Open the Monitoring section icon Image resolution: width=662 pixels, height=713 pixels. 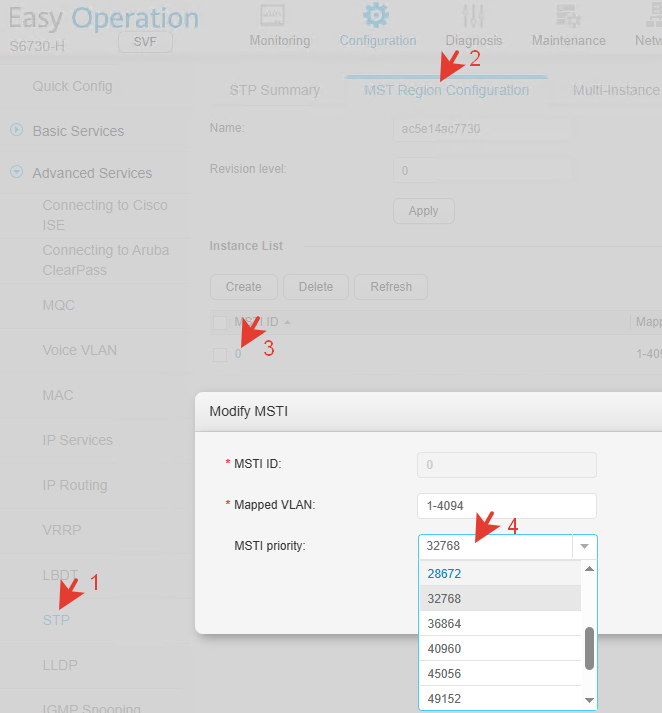pos(272,15)
